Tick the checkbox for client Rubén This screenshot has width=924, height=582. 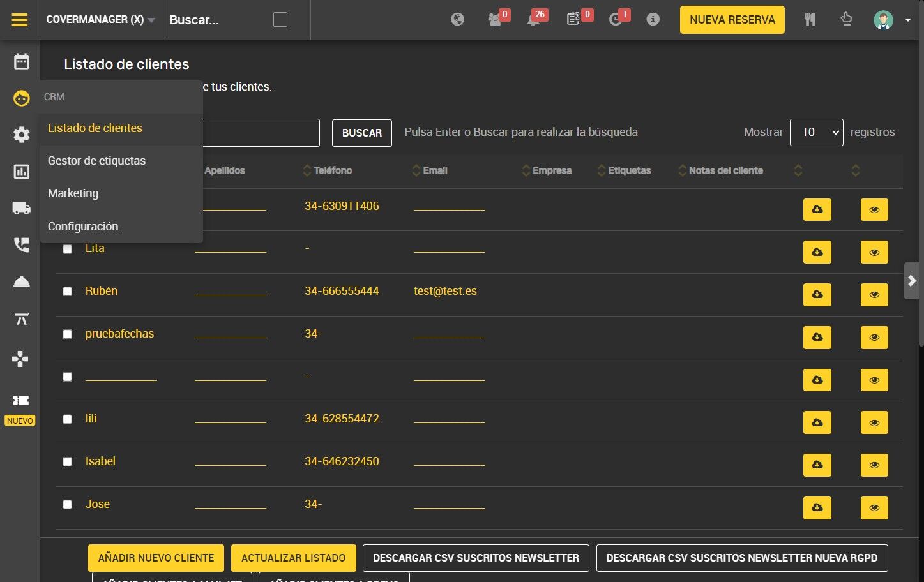pyautogui.click(x=67, y=292)
